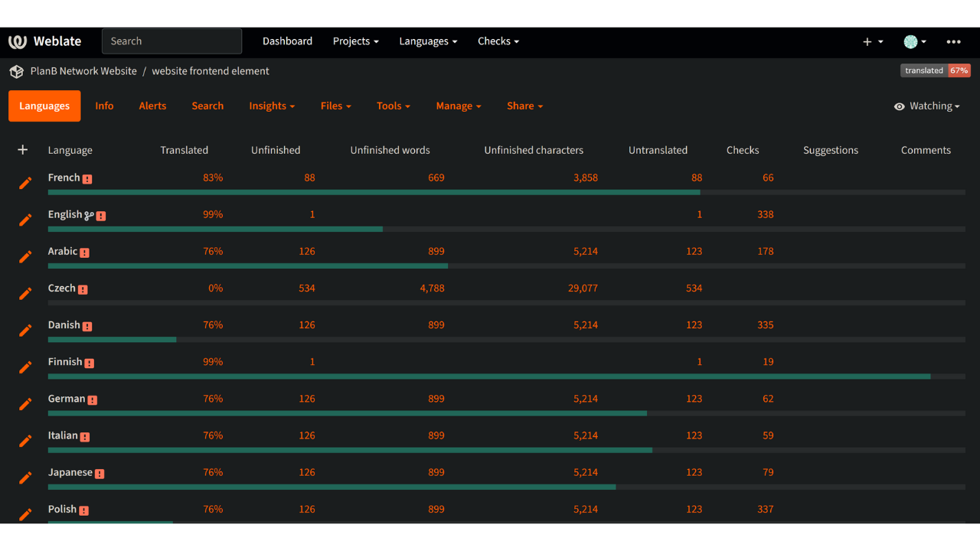Click the pencil edit icon for Finnish
This screenshot has width=980, height=551.
tap(25, 367)
